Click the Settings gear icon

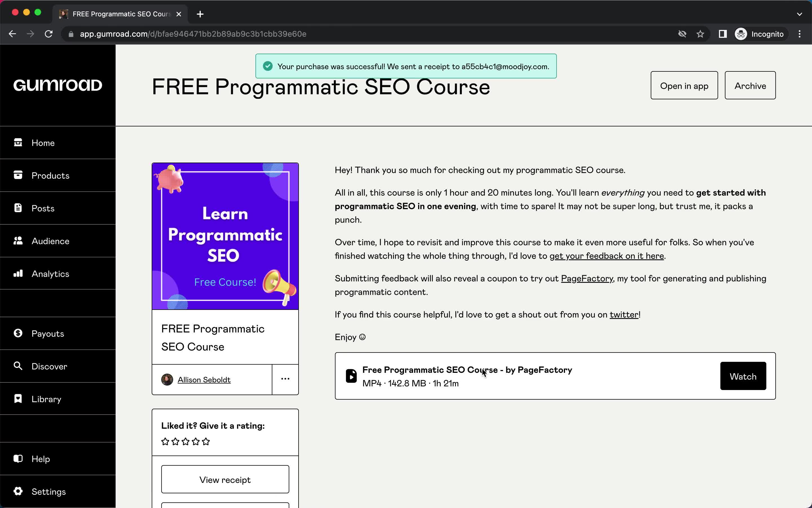[x=18, y=491]
